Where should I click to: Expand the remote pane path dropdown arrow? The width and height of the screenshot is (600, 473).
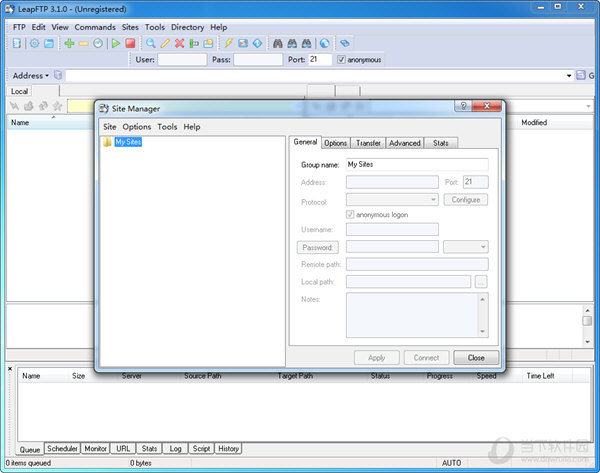(x=588, y=106)
